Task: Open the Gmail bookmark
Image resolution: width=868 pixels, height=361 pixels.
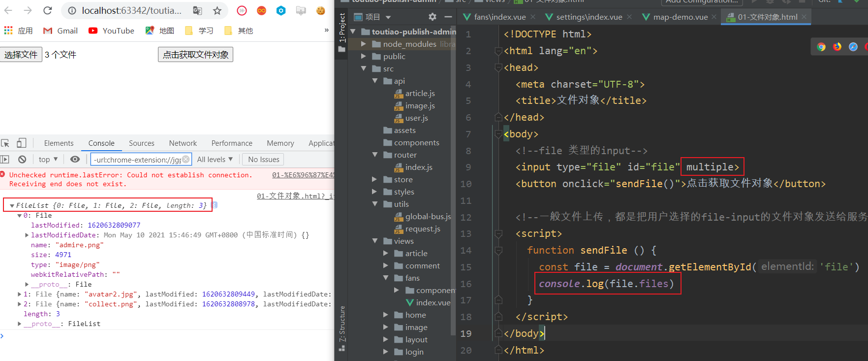Action: pyautogui.click(x=61, y=31)
